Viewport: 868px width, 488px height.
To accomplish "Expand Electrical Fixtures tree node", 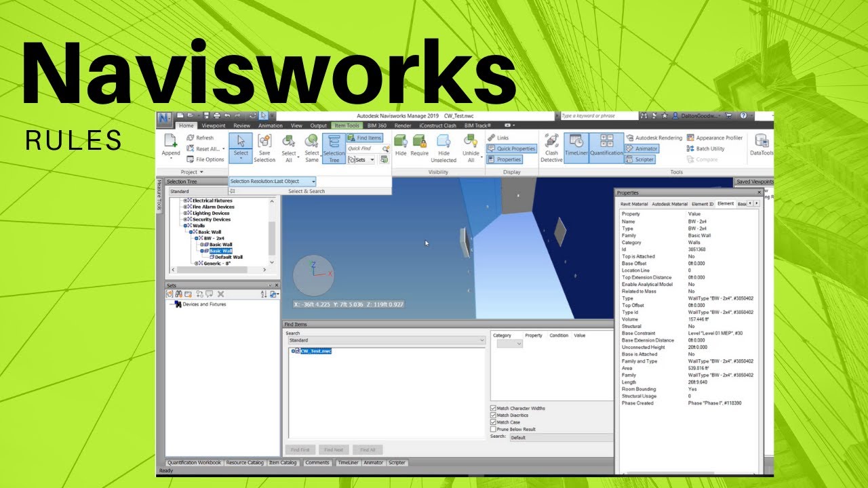I will click(x=186, y=201).
